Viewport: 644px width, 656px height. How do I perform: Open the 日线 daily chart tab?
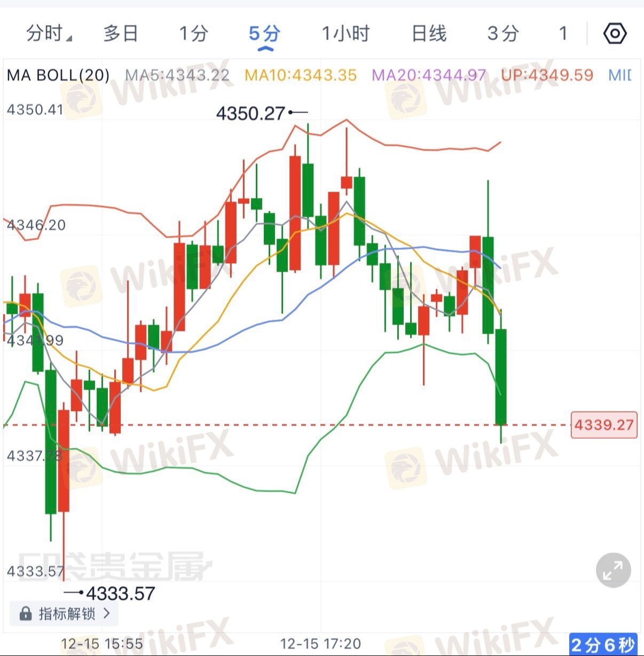click(429, 34)
